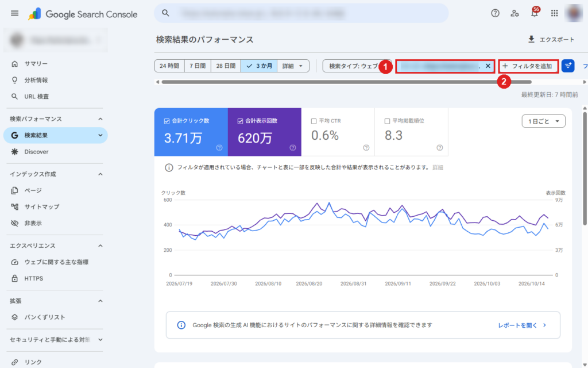This screenshot has width=588, height=368.
Task: Open Discover in the sidebar
Action: point(55,152)
